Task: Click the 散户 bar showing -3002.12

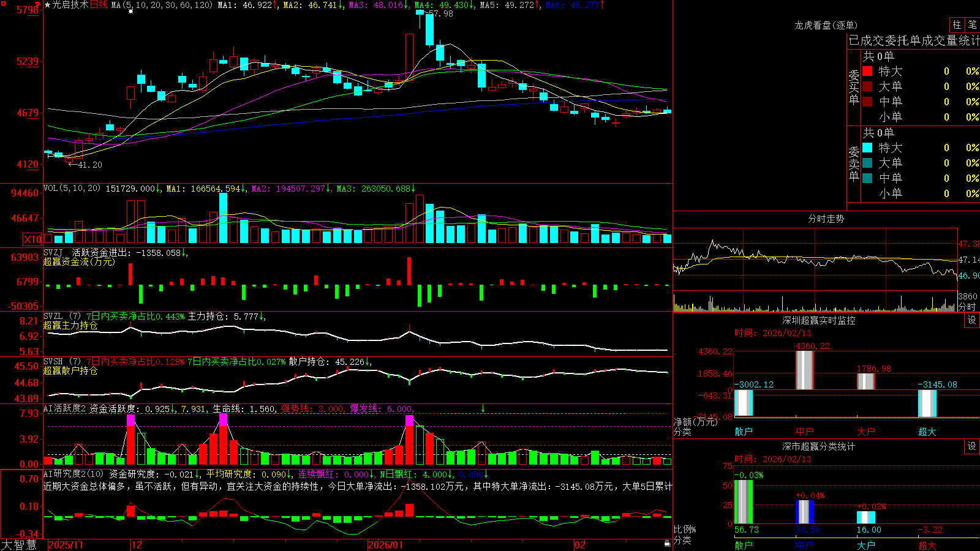Action: [744, 403]
